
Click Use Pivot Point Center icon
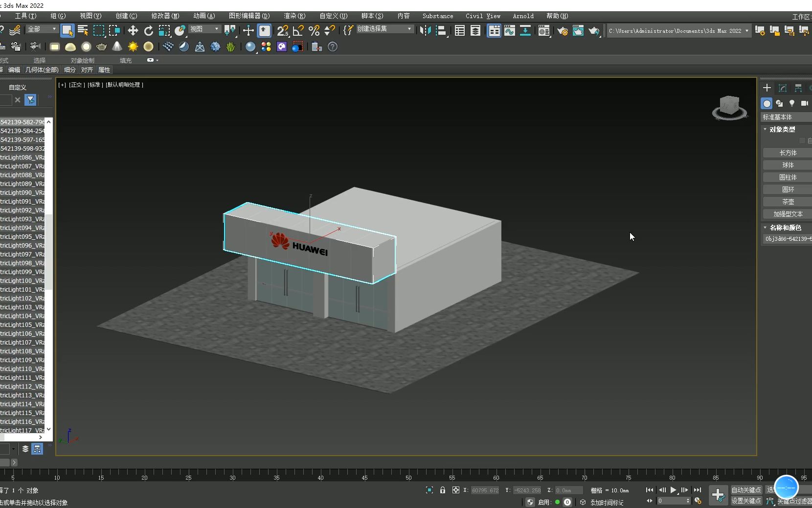pos(229,30)
